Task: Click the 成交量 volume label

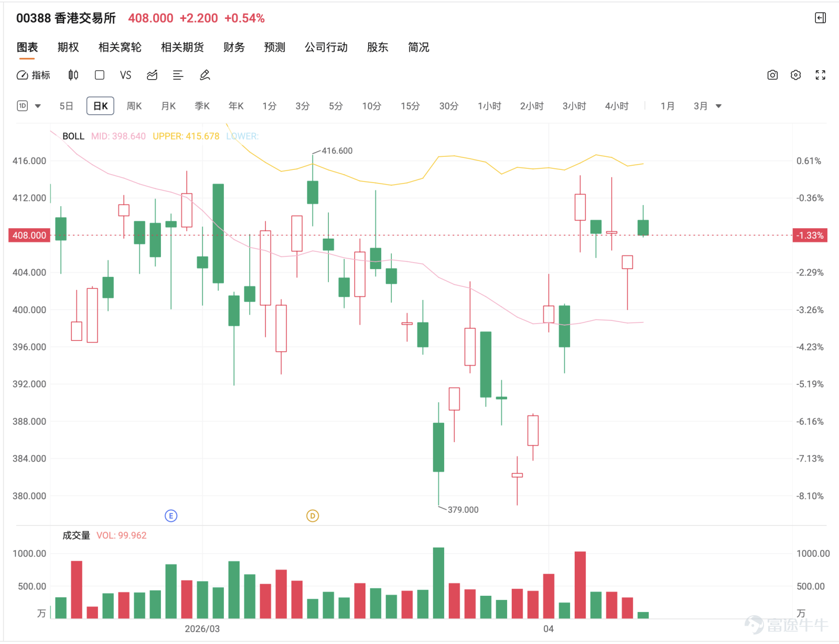Action: [77, 535]
